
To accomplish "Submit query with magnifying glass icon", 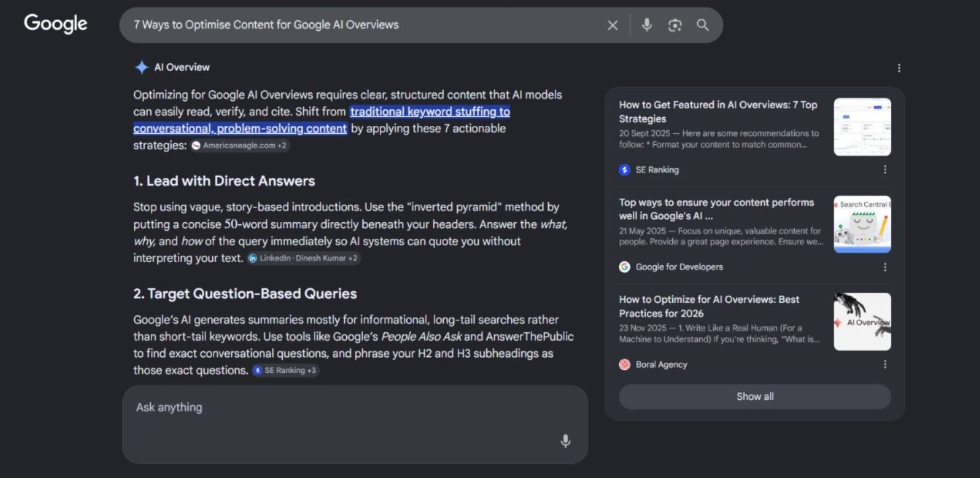I will pyautogui.click(x=703, y=25).
